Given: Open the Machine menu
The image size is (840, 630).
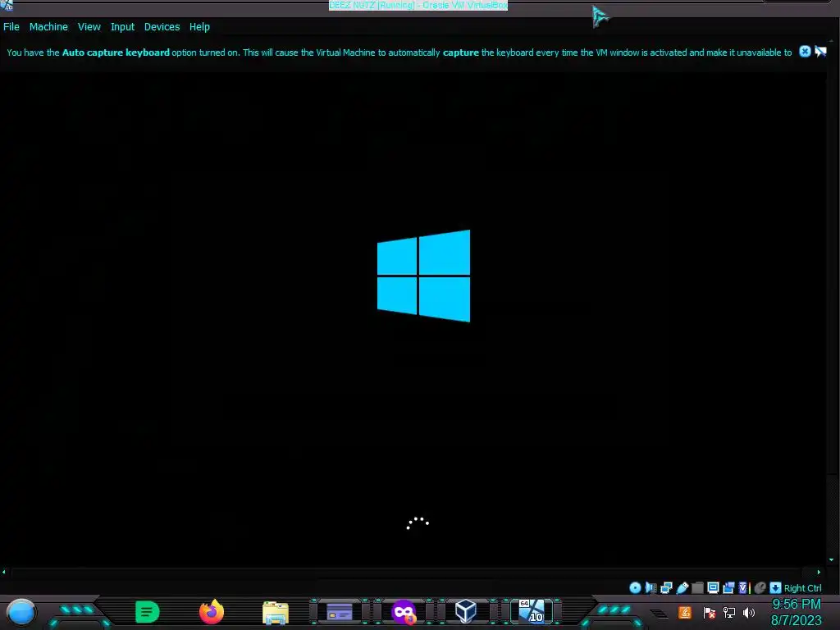Looking at the screenshot, I should point(48,27).
